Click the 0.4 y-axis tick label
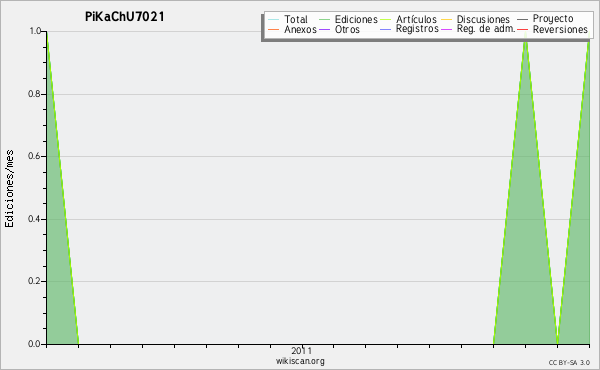 click(35, 219)
